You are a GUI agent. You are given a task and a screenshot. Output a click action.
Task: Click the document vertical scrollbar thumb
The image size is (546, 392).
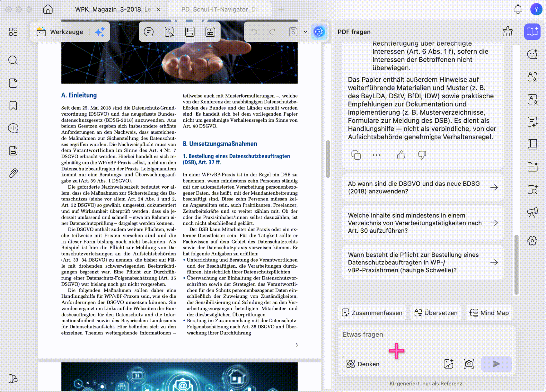coord(328,159)
